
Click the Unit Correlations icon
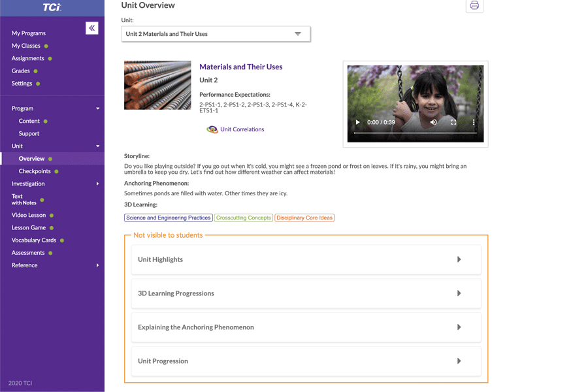tap(212, 129)
